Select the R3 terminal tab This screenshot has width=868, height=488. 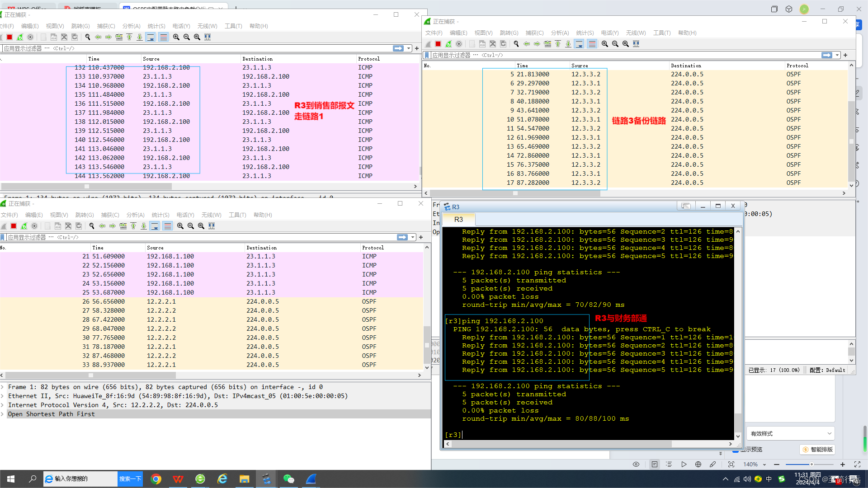[458, 220]
